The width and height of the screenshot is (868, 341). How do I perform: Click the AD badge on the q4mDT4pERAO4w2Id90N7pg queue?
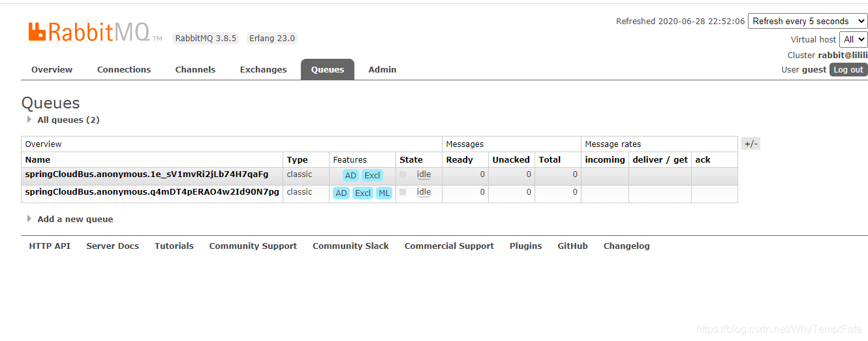341,193
